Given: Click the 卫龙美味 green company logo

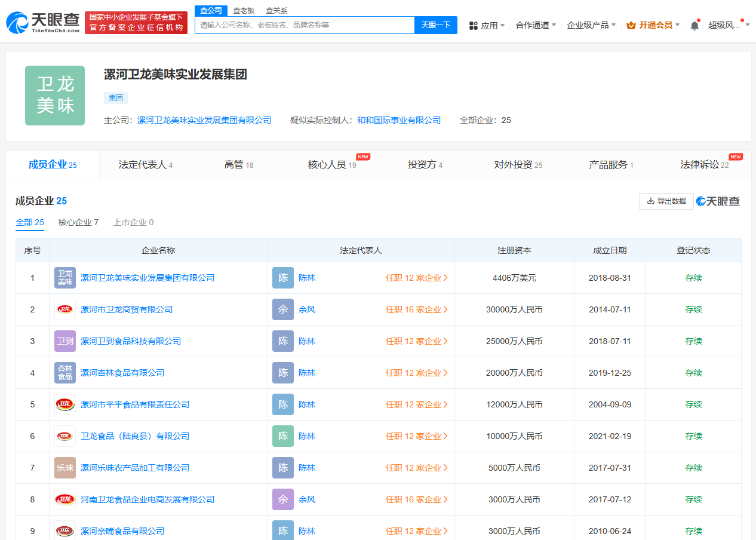Looking at the screenshot, I should [54, 95].
